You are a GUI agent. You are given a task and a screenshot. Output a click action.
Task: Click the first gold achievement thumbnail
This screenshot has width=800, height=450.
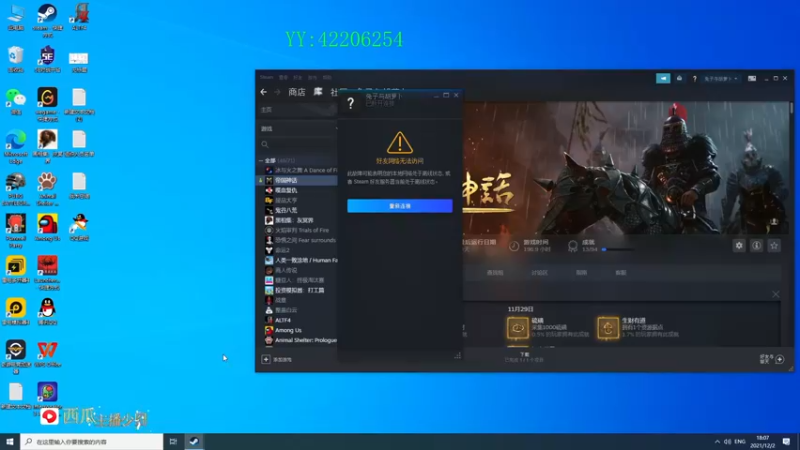517,328
